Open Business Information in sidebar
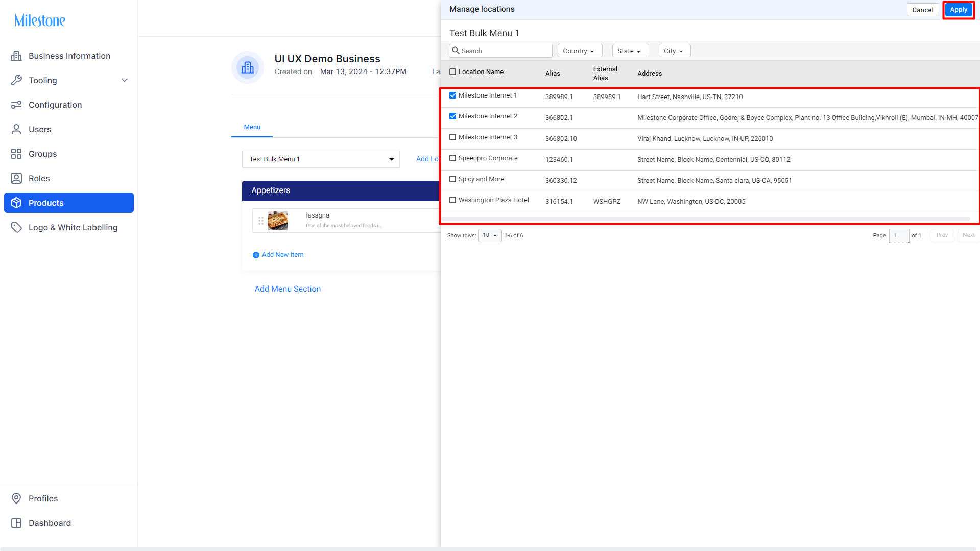This screenshot has width=980, height=551. (69, 56)
